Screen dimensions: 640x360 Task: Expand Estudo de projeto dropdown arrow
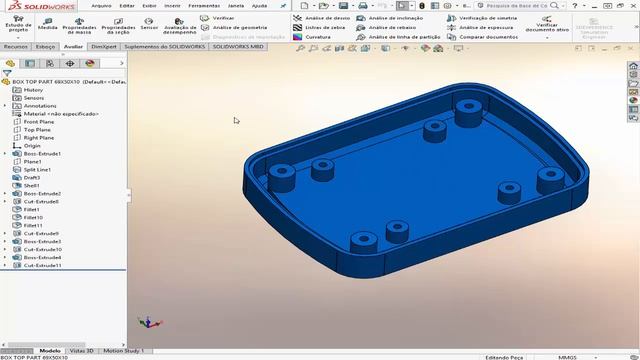(18, 38)
